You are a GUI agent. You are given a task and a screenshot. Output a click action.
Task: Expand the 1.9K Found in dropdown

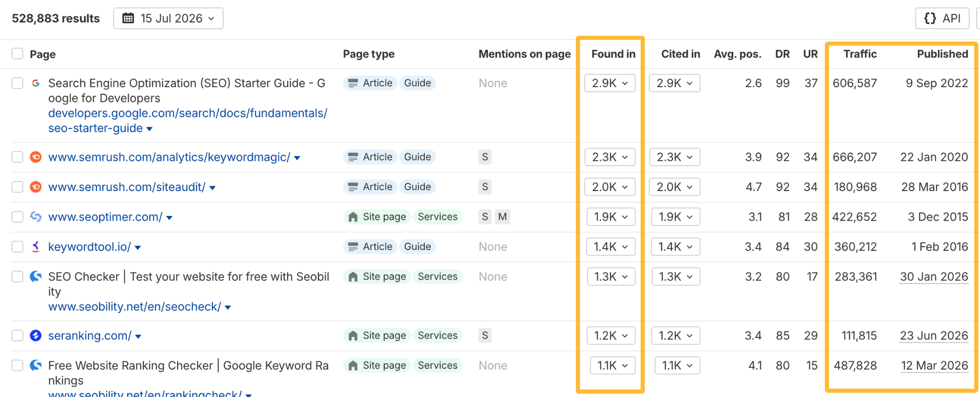611,217
